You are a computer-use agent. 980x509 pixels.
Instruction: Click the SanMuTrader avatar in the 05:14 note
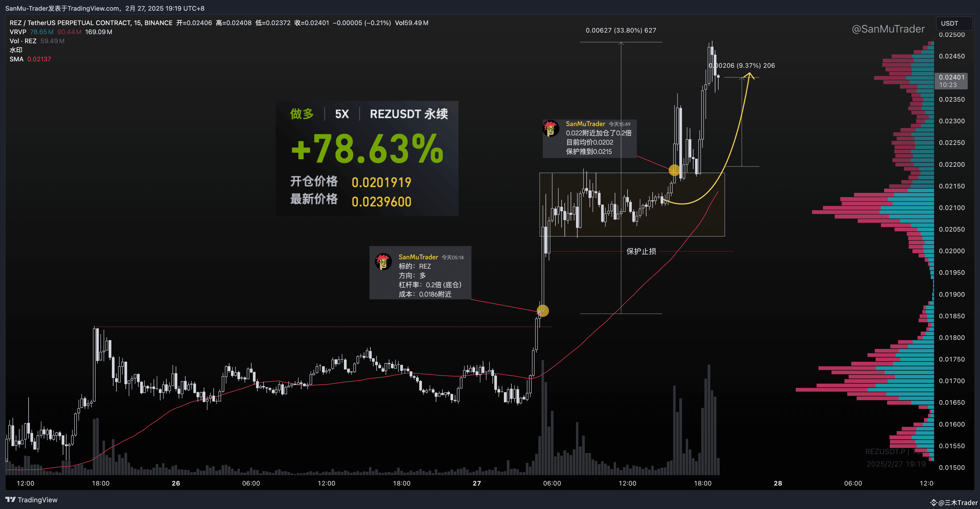coord(384,261)
